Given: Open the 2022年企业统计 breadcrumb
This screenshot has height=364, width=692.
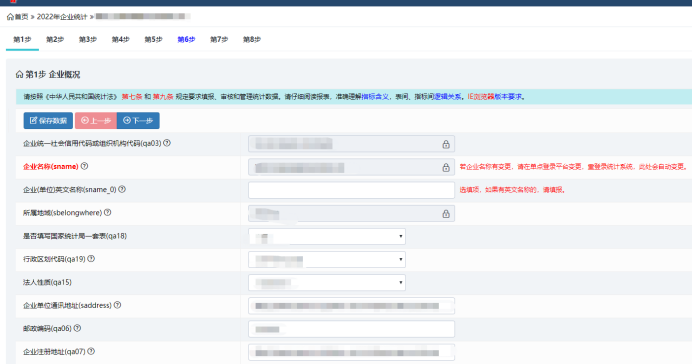Looking at the screenshot, I should 62,17.
